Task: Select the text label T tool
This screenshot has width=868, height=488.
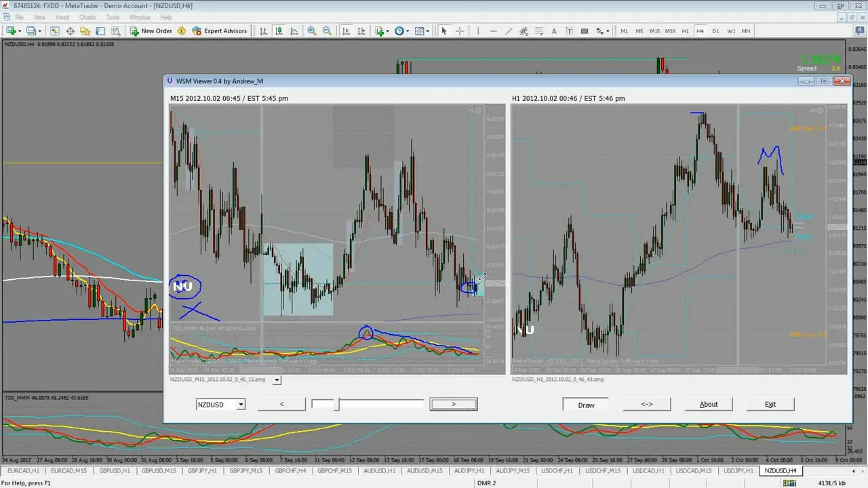Action: pos(570,31)
